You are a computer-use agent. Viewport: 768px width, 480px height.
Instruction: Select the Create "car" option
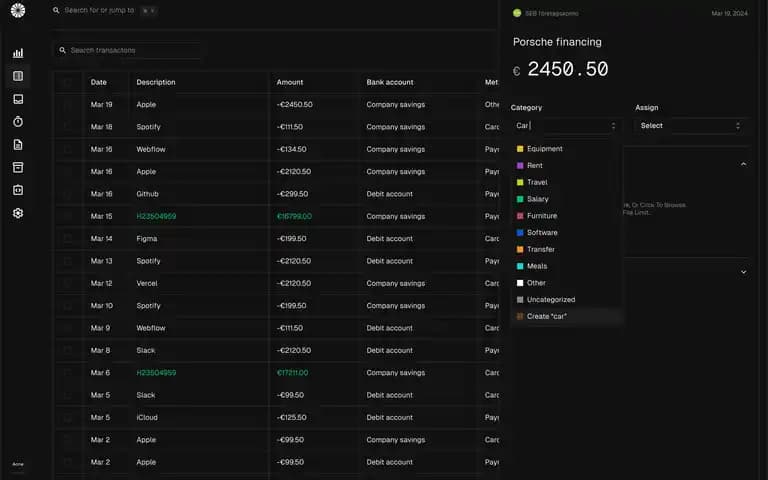tap(567, 316)
